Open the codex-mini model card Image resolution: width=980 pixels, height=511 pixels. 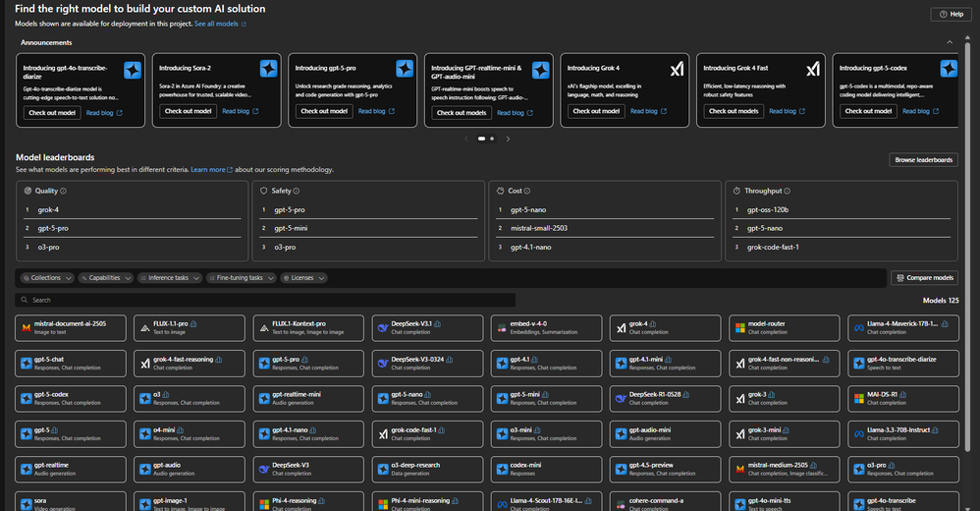click(x=546, y=469)
